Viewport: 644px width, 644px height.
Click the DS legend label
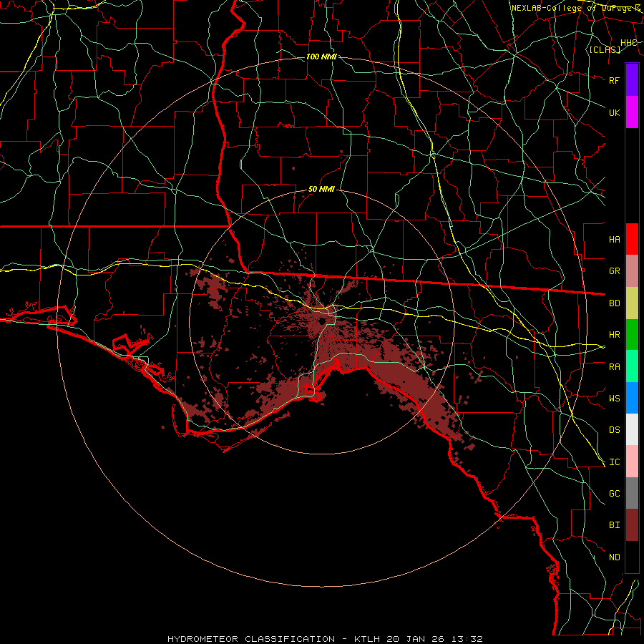pos(614,430)
